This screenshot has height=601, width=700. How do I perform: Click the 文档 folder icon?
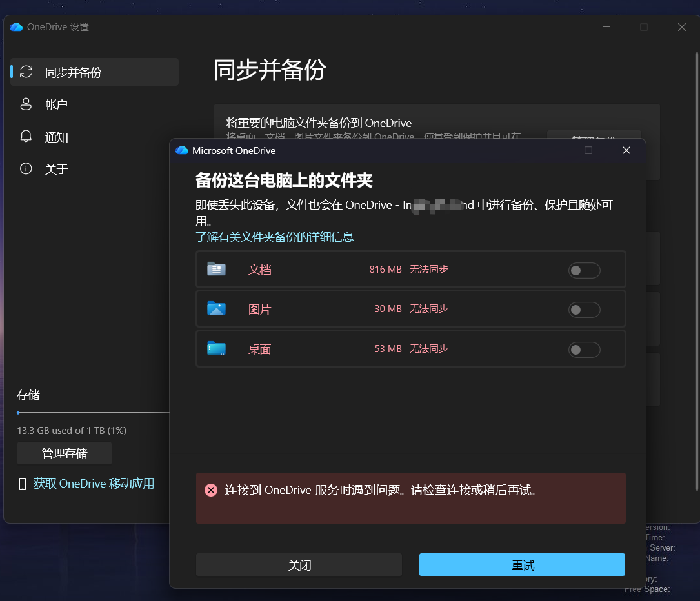(217, 269)
